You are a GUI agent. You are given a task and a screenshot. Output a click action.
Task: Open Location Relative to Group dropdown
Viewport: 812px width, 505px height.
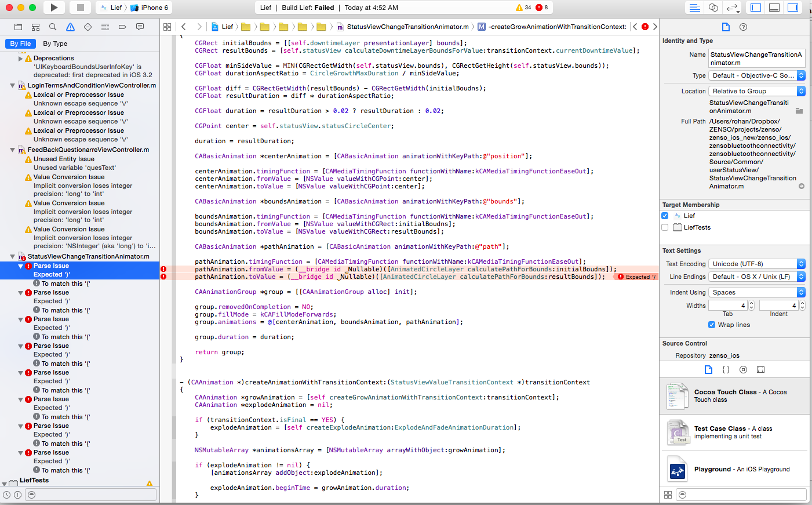click(757, 91)
